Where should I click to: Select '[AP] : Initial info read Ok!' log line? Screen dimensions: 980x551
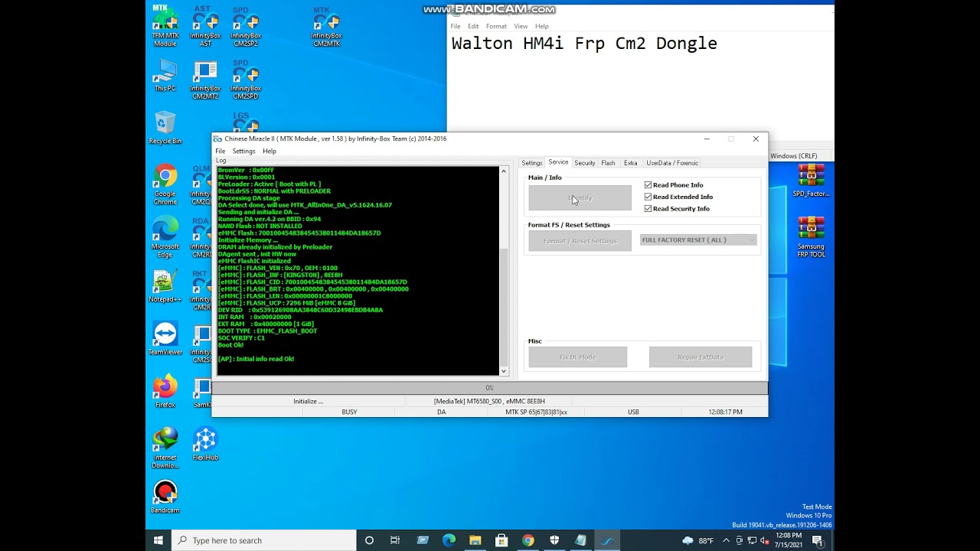click(256, 359)
